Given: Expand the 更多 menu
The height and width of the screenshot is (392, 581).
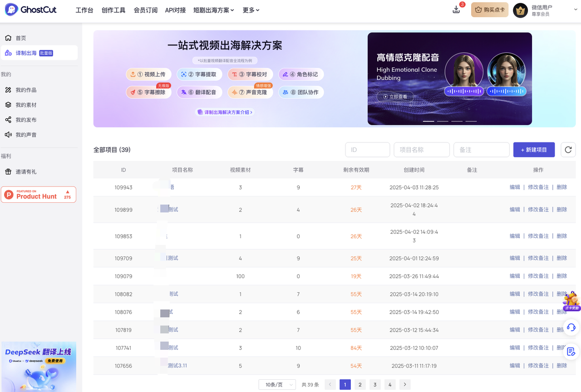Looking at the screenshot, I should tap(251, 10).
